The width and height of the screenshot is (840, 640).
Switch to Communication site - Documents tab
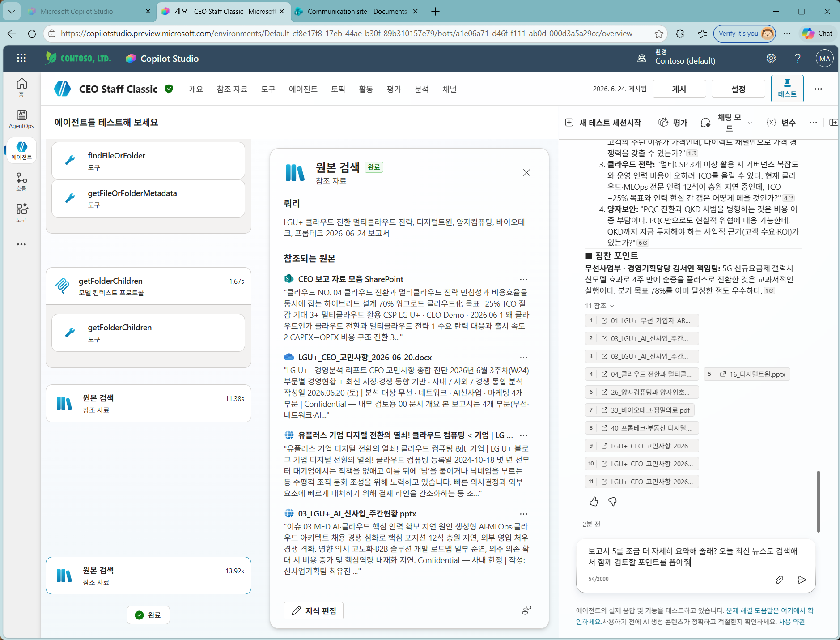pyautogui.click(x=356, y=11)
